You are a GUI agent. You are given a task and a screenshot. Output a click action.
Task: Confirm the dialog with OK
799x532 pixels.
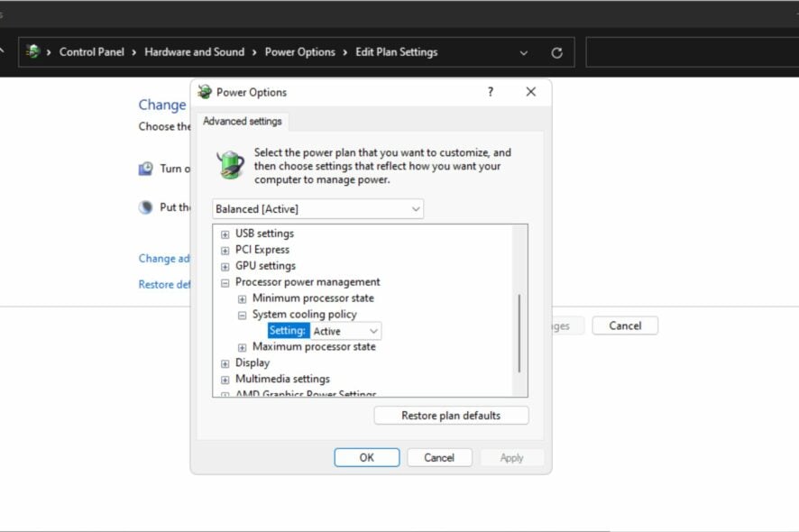[366, 457]
